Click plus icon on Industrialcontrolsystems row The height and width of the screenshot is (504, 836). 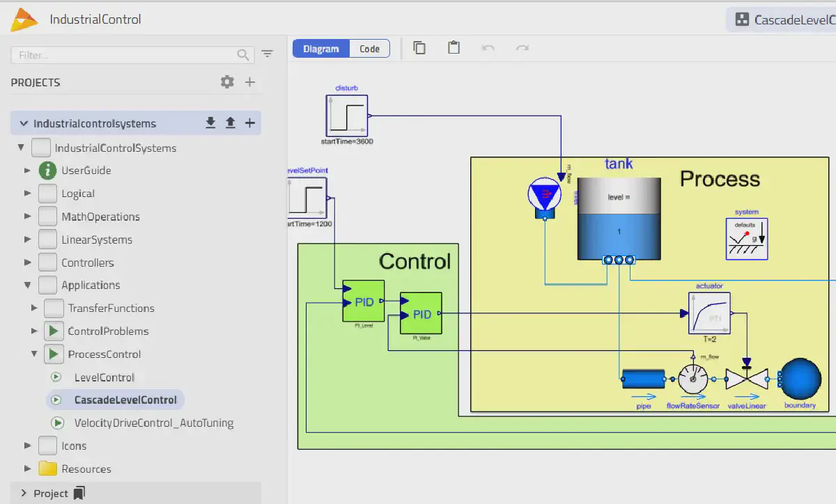pos(250,123)
